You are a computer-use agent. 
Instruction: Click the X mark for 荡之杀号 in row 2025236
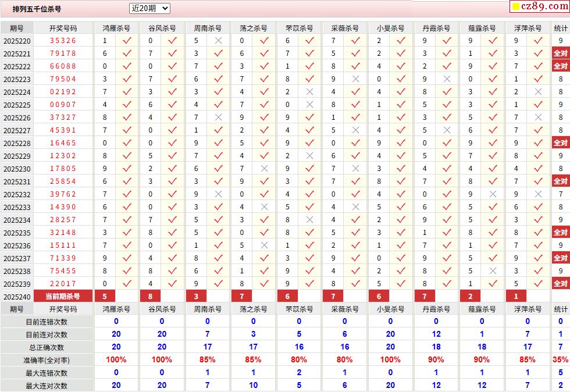pos(264,245)
